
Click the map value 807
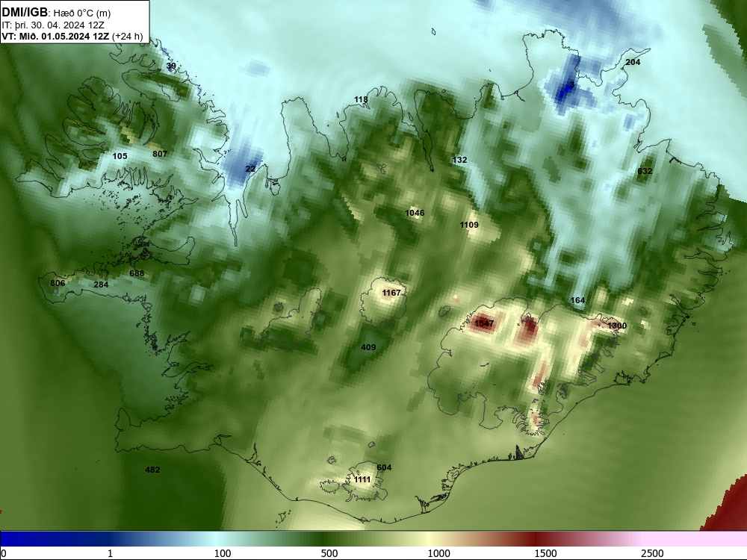pyautogui.click(x=160, y=154)
